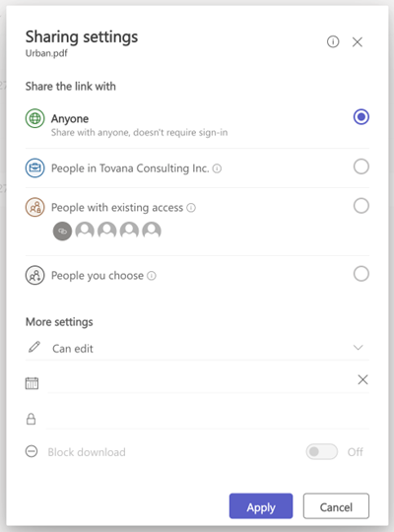This screenshot has width=394, height=532.
Task: Expand the Can edit permission dropdown chevron
Action: (x=358, y=348)
